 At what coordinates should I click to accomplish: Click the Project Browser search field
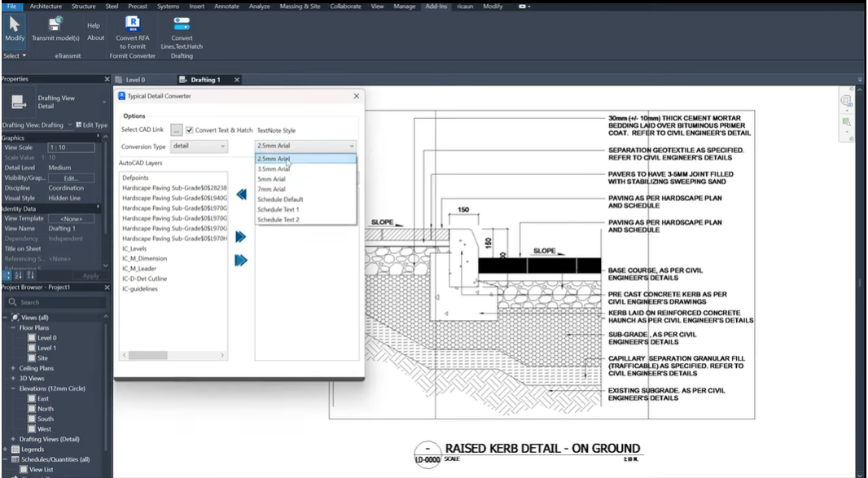coord(55,302)
